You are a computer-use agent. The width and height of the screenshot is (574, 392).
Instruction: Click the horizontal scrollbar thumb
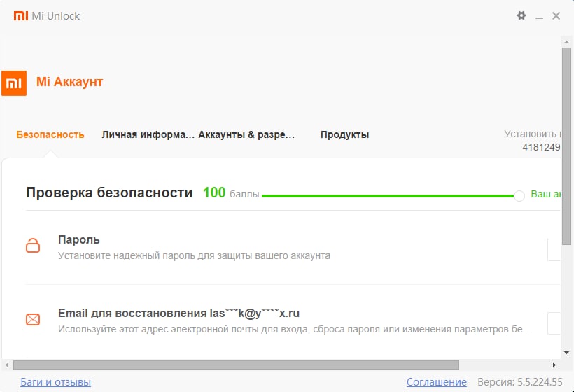coord(236,365)
